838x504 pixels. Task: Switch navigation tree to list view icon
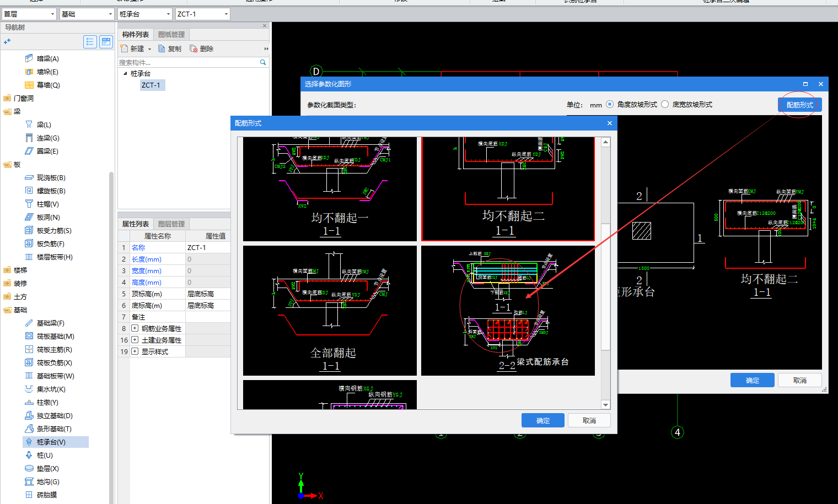(90, 41)
